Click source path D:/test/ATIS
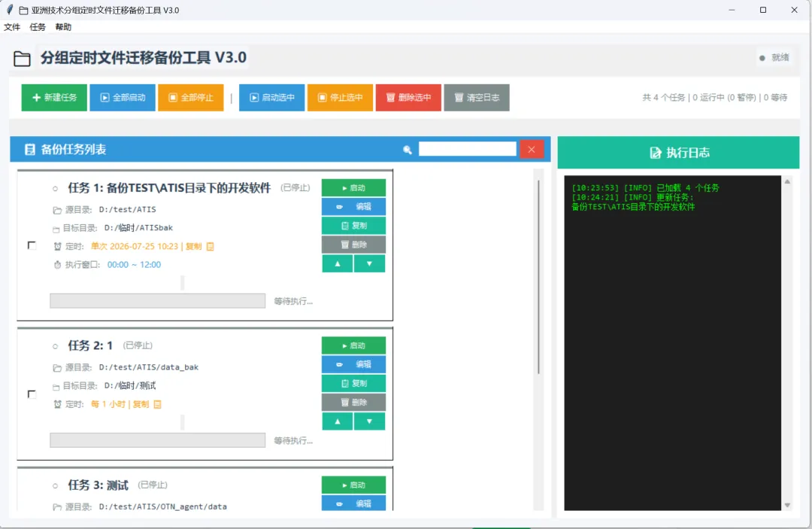The width and height of the screenshot is (812, 529). [127, 209]
